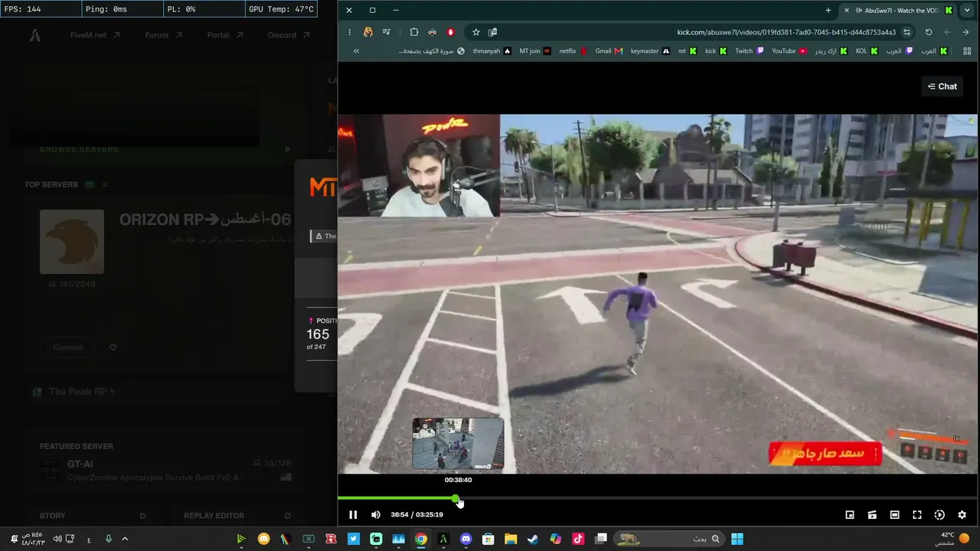Select the AbuSwe7l VOD browser tab
Screen dimensions: 980x551
pos(898,11)
